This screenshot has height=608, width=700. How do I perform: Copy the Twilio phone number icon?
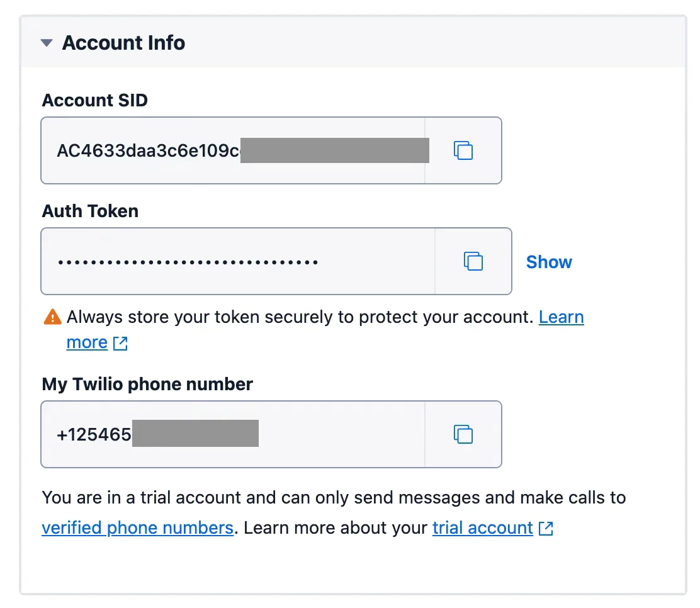[x=463, y=434]
